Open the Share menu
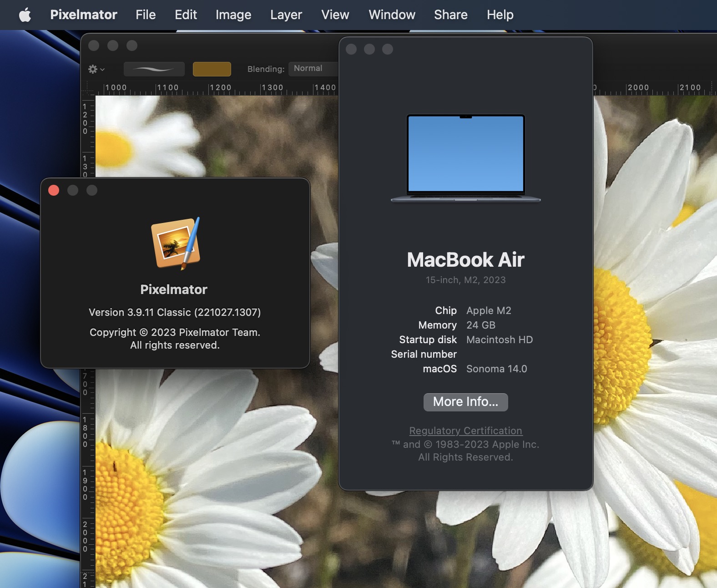 click(450, 15)
